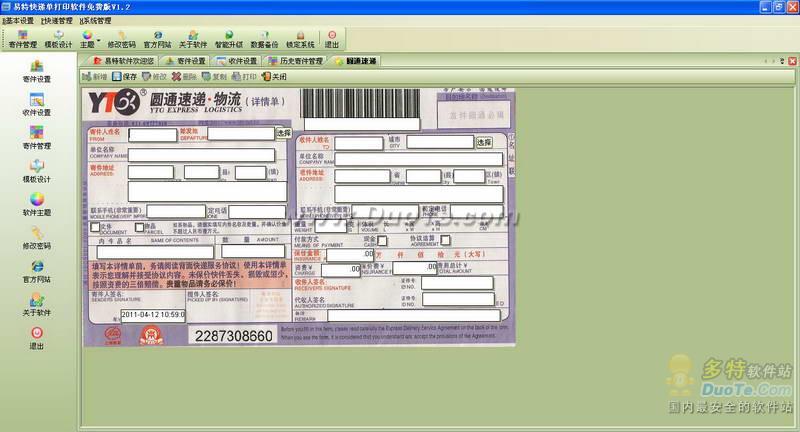Click the recipient name (收件人姓名) field
Viewport: 800px width, 432px height.
tap(359, 143)
